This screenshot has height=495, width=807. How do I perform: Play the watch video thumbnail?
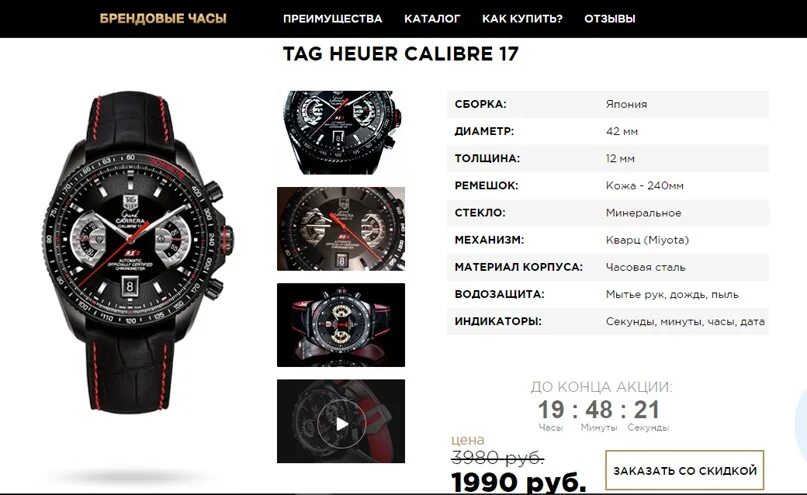coord(341,421)
